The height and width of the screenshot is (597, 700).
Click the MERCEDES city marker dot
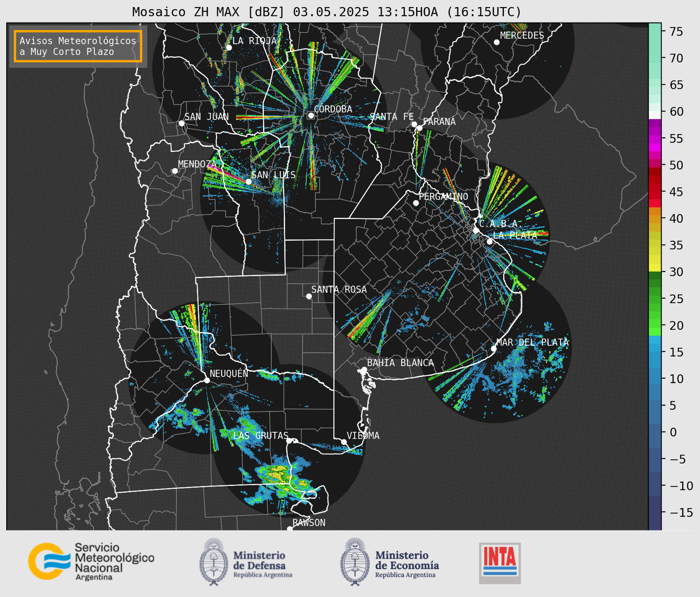tap(497, 42)
